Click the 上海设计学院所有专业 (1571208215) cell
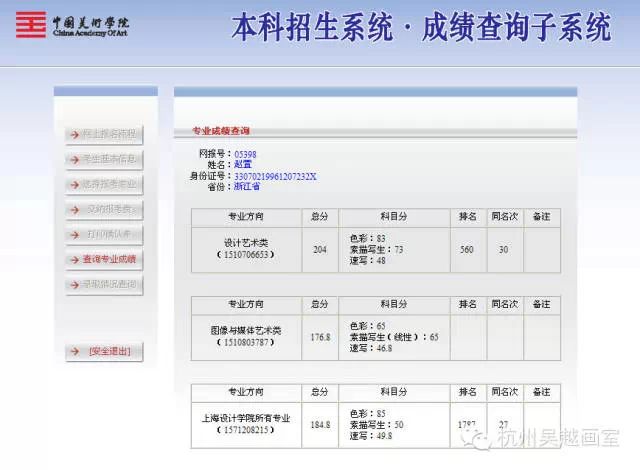 coord(246,424)
